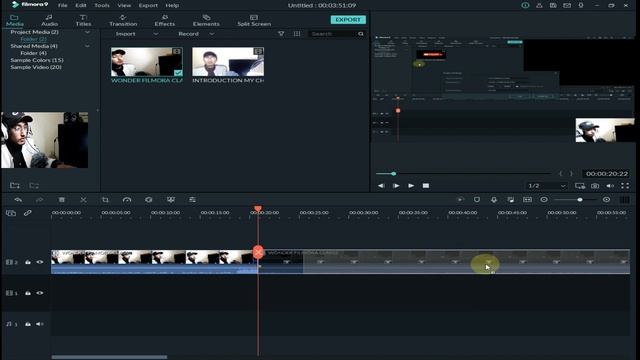Select Folder (2) under Project Media
640x360 pixels.
[33, 39]
